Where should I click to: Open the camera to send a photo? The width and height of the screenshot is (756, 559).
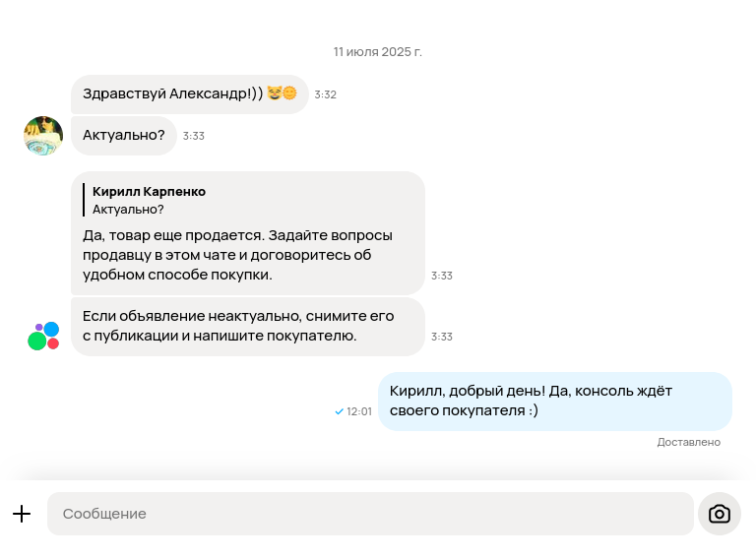click(x=720, y=514)
